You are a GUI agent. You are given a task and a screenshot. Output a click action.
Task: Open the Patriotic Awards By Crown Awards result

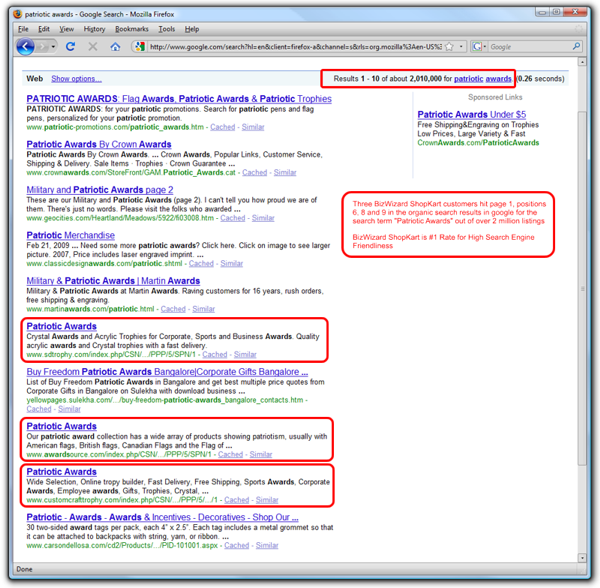pos(99,144)
